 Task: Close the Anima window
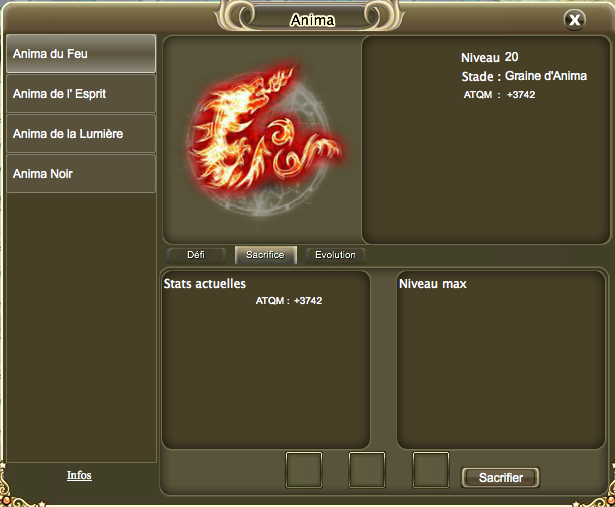pyautogui.click(x=575, y=20)
